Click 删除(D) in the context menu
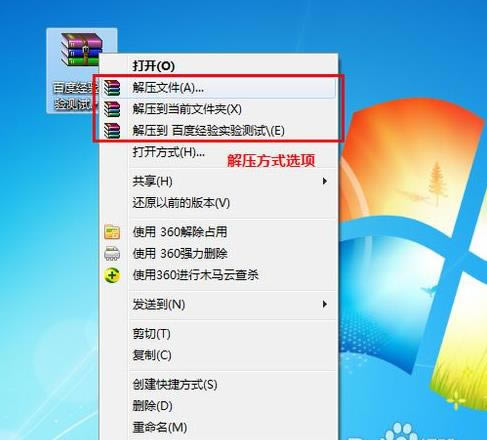This screenshot has width=487, height=440. click(218, 406)
